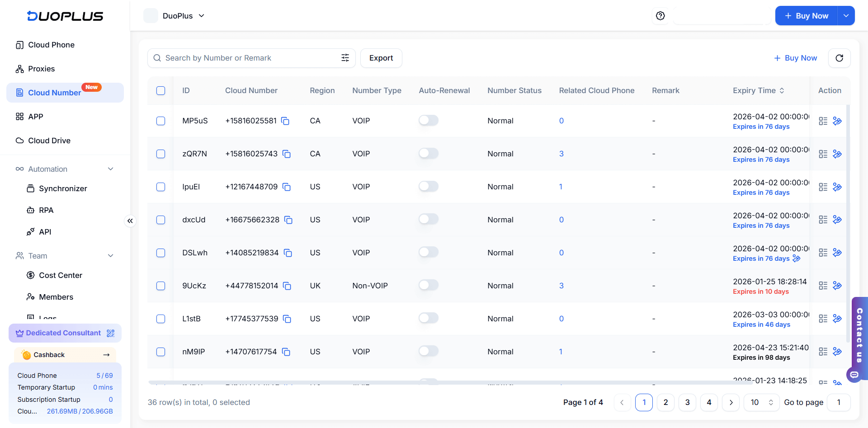Click renew icon for 9UcKz row
This screenshot has height=428, width=868.
click(837, 286)
